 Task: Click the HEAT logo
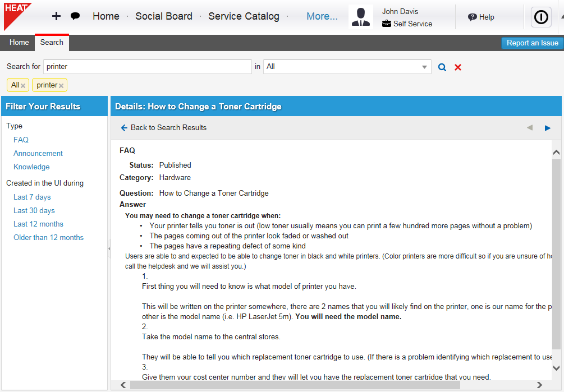pos(17,16)
